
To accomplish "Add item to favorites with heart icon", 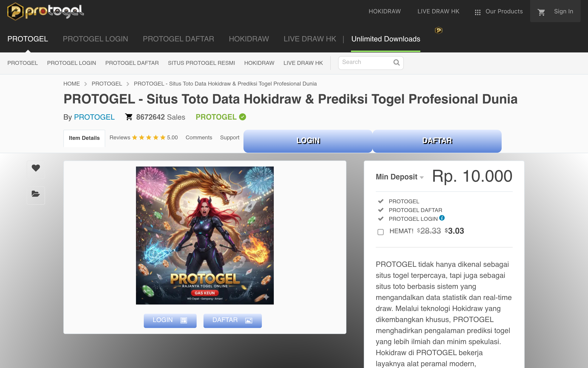I will point(36,168).
